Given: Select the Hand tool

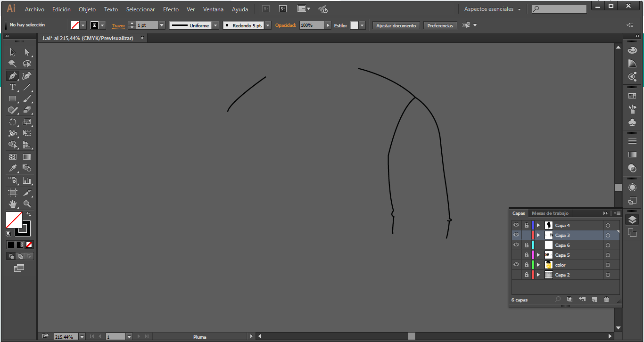Looking at the screenshot, I should 13,204.
